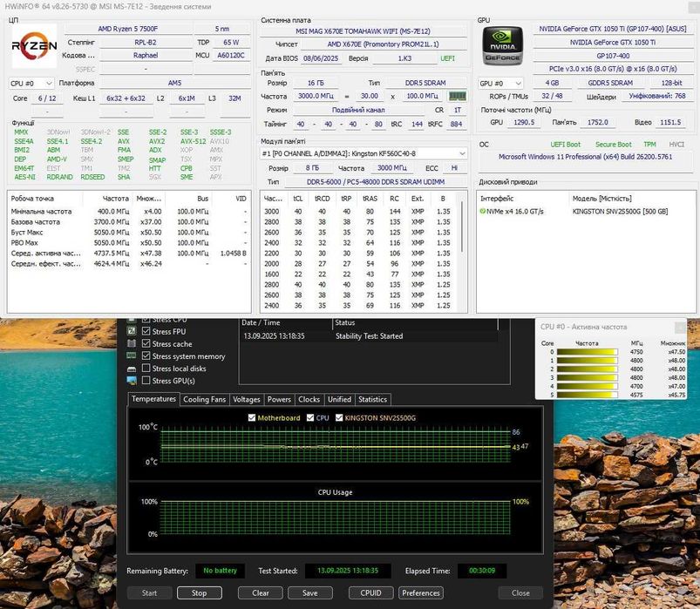
Task: Click the 'Мінімальна частота' row
Action: (x=128, y=212)
